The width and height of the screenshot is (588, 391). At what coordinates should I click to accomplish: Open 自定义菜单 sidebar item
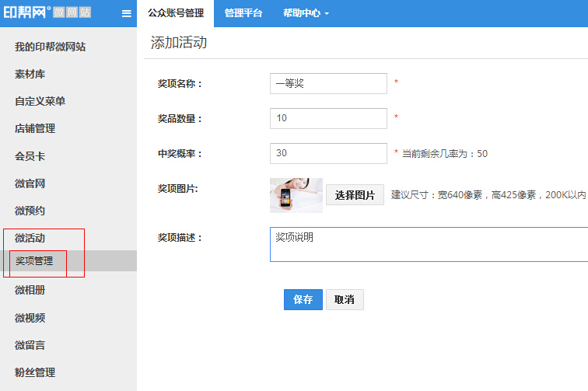tap(40, 101)
